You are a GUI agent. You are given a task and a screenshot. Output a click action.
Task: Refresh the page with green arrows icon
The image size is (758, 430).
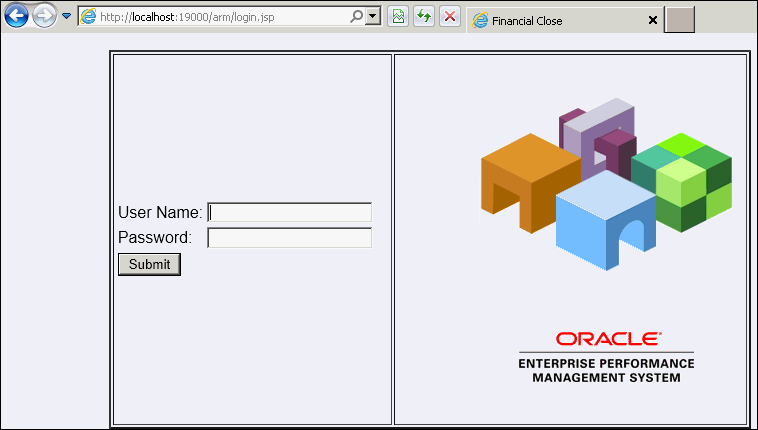(x=424, y=16)
